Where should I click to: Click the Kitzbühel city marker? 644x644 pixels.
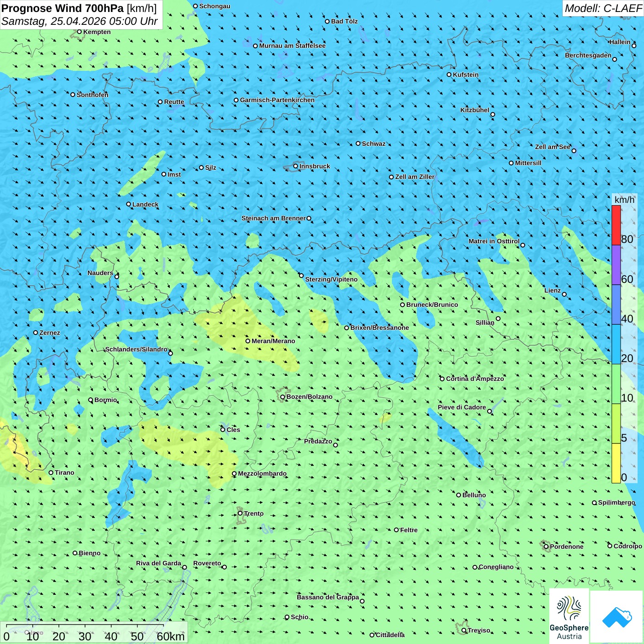(x=493, y=115)
